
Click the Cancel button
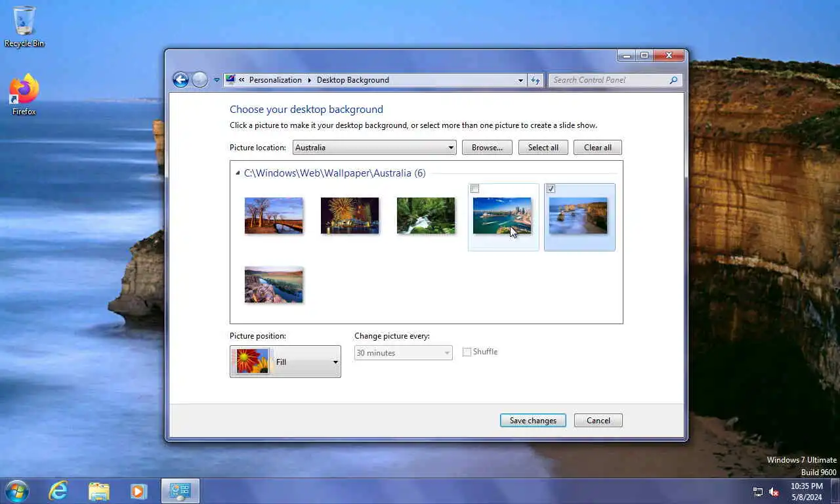point(598,421)
